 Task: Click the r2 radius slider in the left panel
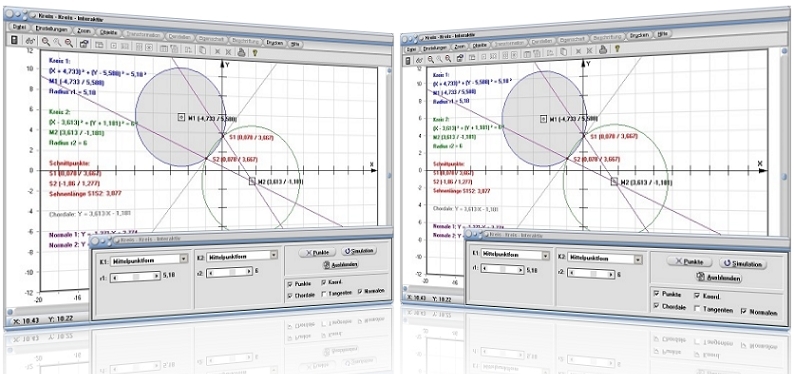pos(229,272)
